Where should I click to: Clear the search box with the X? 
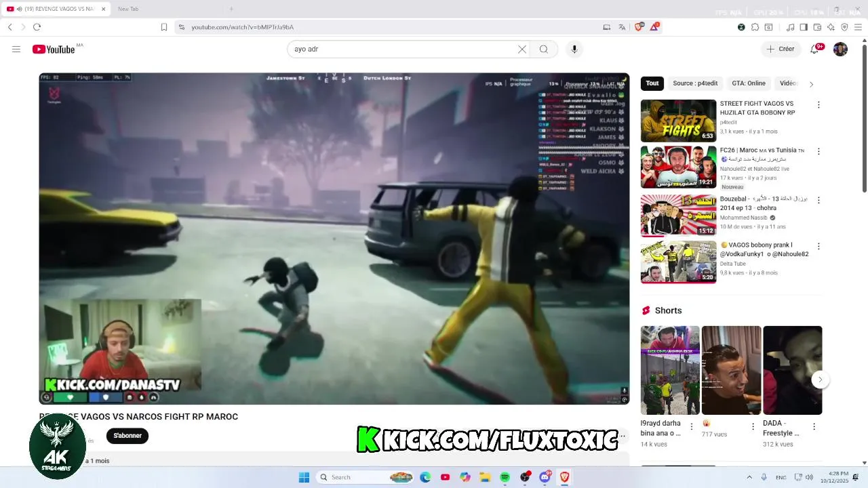pyautogui.click(x=522, y=49)
